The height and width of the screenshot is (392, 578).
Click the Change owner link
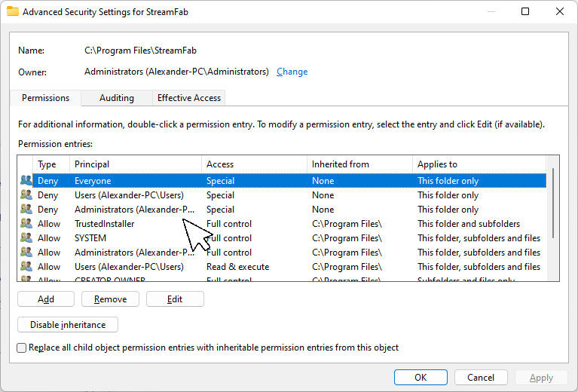[x=292, y=72]
